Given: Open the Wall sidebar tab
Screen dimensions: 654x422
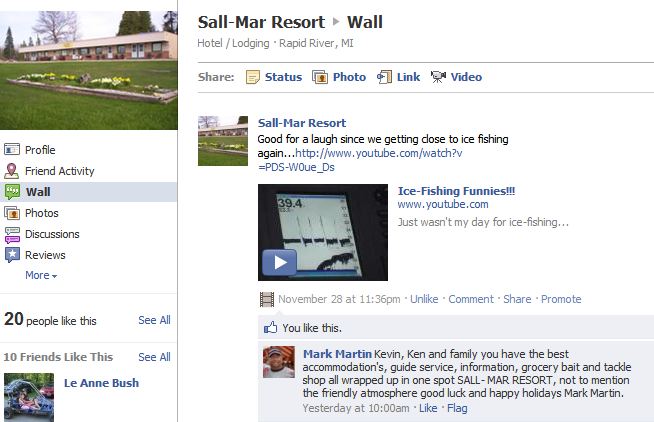Looking at the screenshot, I should pyautogui.click(x=88, y=192).
